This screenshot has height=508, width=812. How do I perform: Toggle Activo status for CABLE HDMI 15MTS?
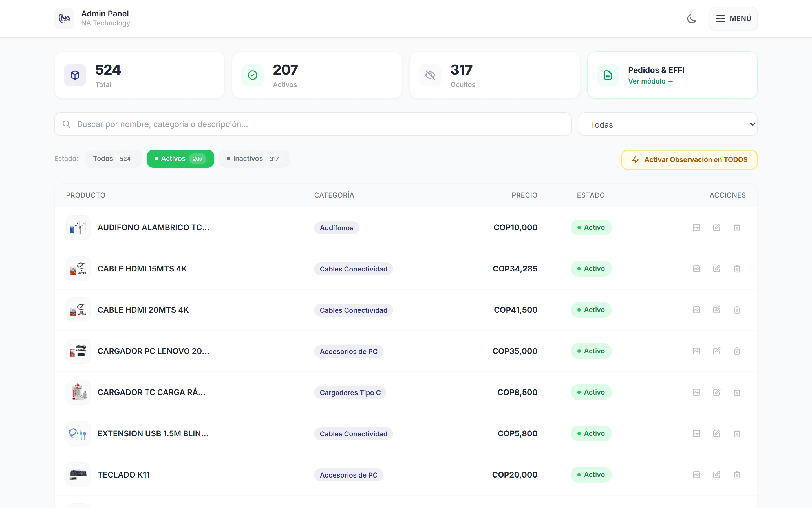click(x=591, y=269)
